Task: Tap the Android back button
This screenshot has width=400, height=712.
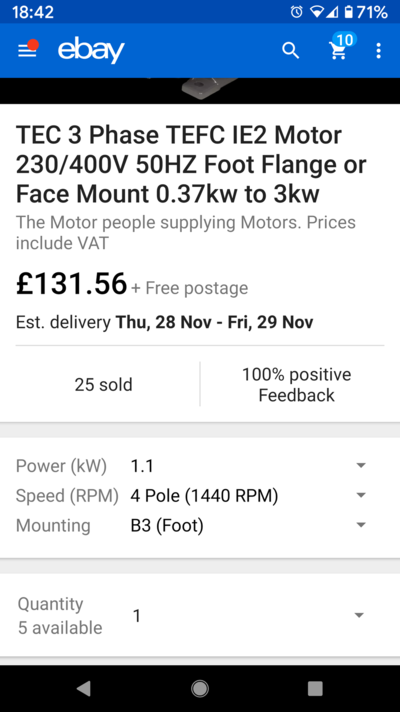Action: tap(84, 688)
